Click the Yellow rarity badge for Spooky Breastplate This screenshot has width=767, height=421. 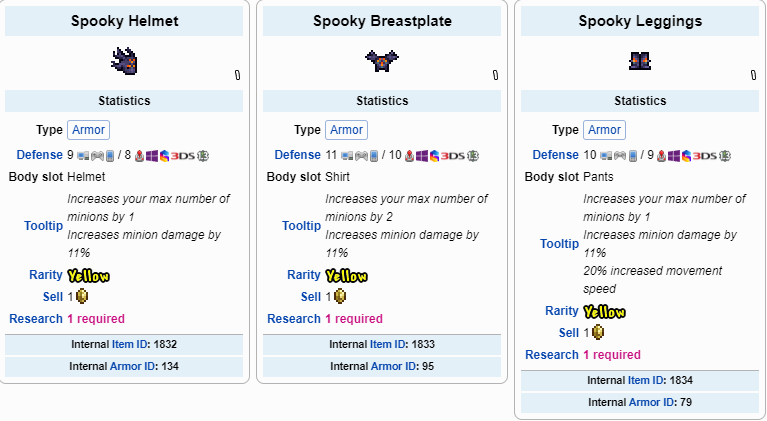coord(347,275)
